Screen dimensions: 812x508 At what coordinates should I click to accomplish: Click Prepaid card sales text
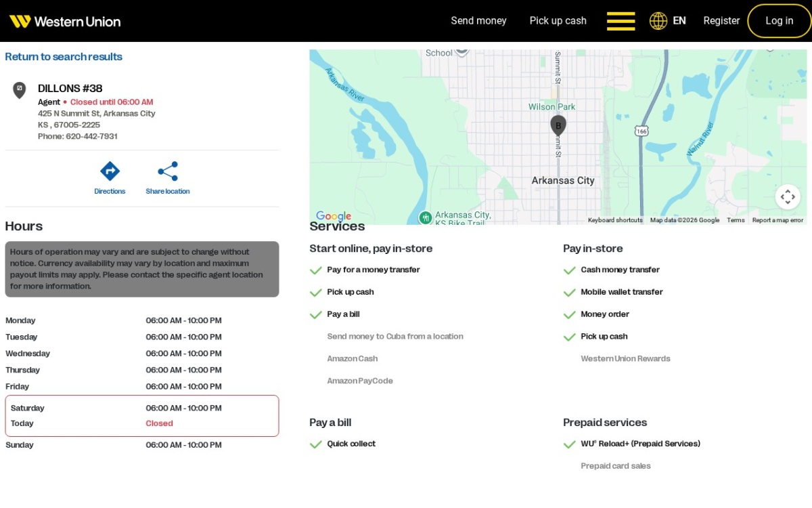(616, 466)
